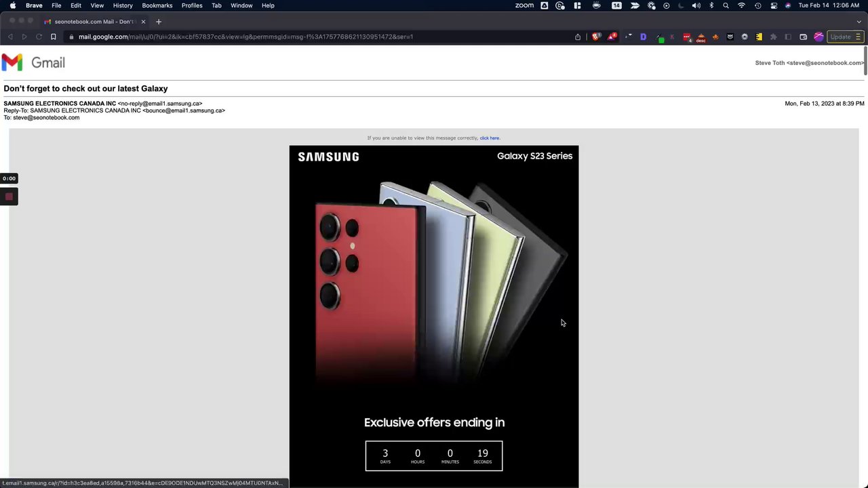
Task: Go back to the previous page
Action: (x=10, y=37)
